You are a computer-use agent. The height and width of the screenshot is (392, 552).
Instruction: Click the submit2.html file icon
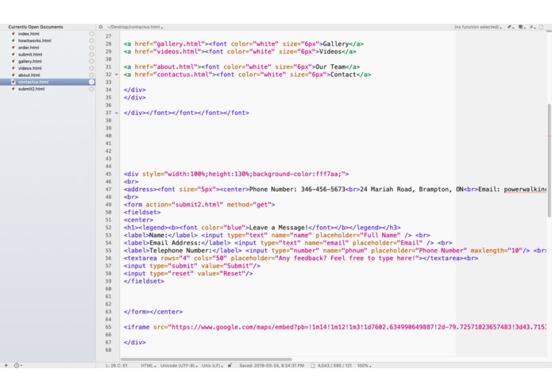14,89
